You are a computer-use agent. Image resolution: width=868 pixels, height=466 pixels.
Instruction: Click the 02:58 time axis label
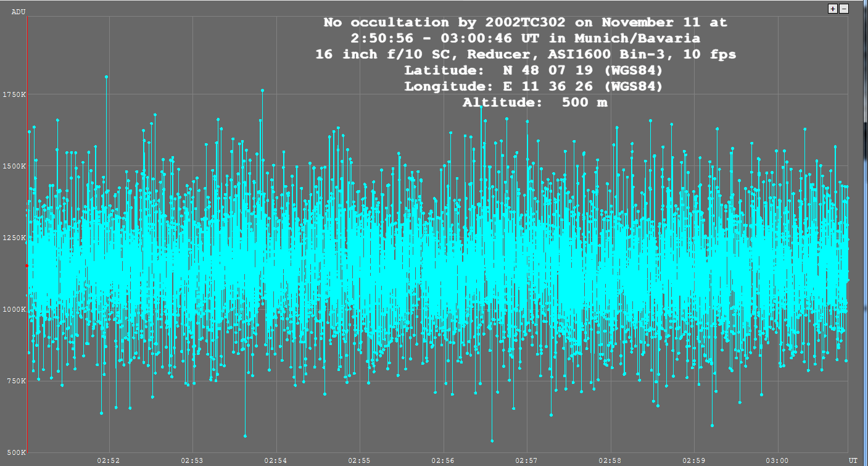(610, 460)
